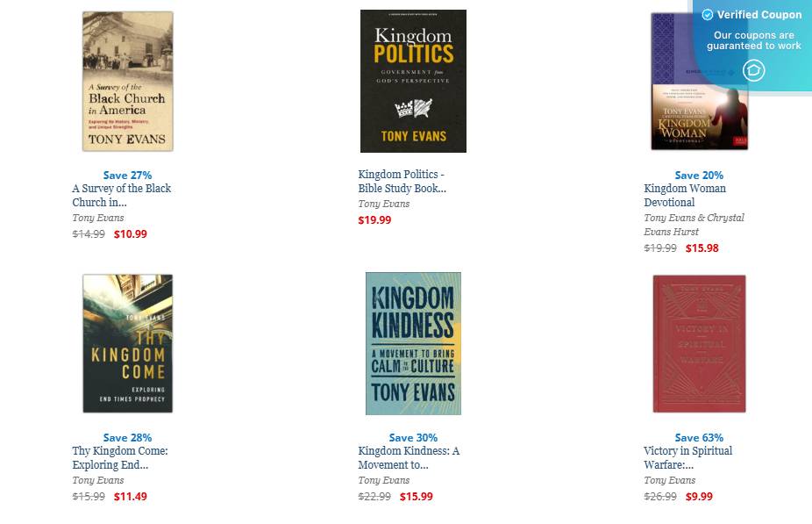812x524 pixels.
Task: Follow the 'Kingdom Politics - Bible Study Book...' title link
Action: (402, 182)
